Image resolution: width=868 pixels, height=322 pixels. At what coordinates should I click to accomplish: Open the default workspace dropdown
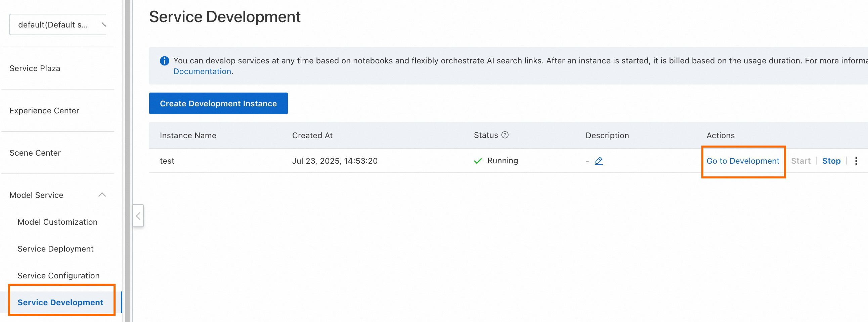[x=58, y=24]
